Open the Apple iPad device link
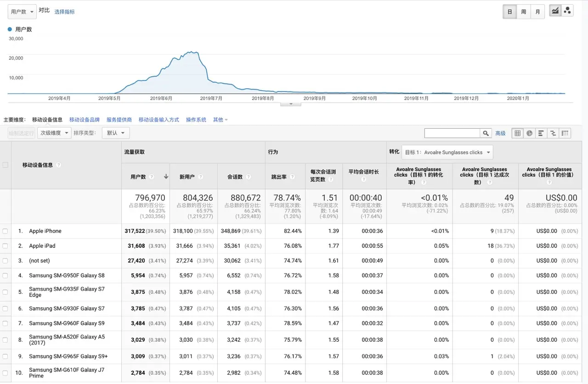Viewport: 588px width, 384px height. [x=42, y=246]
